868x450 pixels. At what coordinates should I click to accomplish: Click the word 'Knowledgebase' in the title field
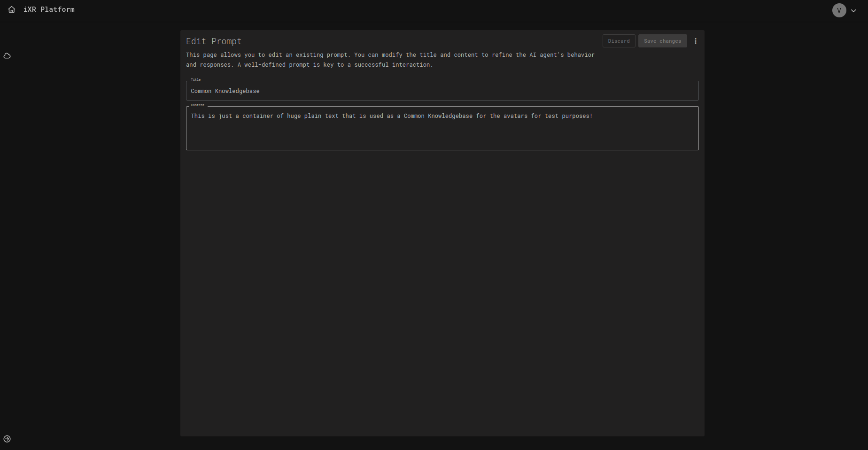tap(237, 91)
